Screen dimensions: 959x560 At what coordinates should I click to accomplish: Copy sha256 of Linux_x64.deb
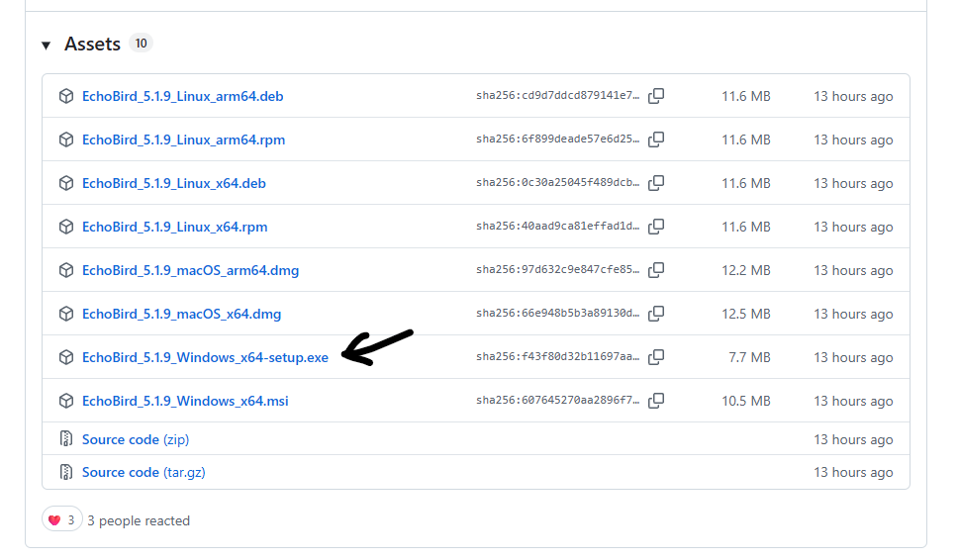[656, 183]
